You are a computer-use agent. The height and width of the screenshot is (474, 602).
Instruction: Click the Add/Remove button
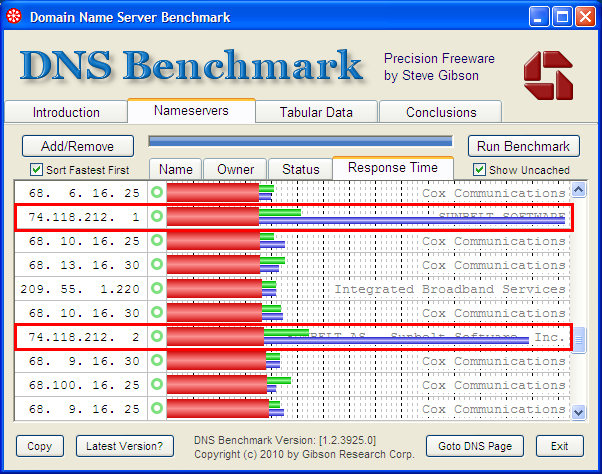[x=78, y=146]
